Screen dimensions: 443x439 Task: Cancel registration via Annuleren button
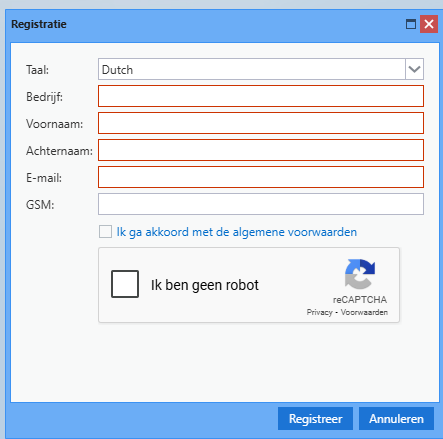pyautogui.click(x=396, y=419)
